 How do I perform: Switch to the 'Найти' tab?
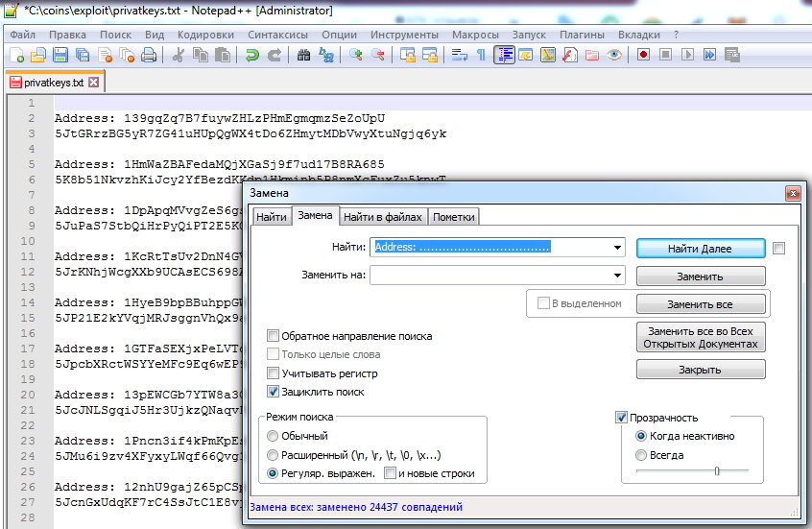pos(272,217)
